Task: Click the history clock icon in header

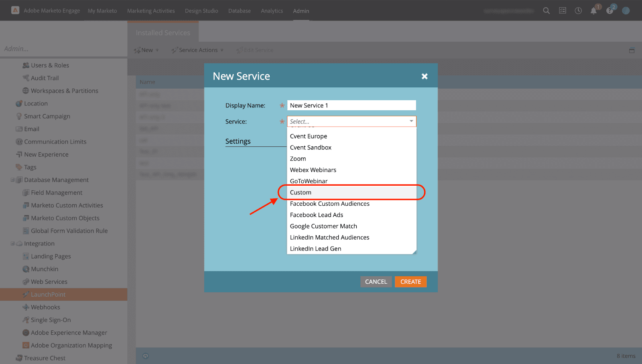Action: point(578,11)
